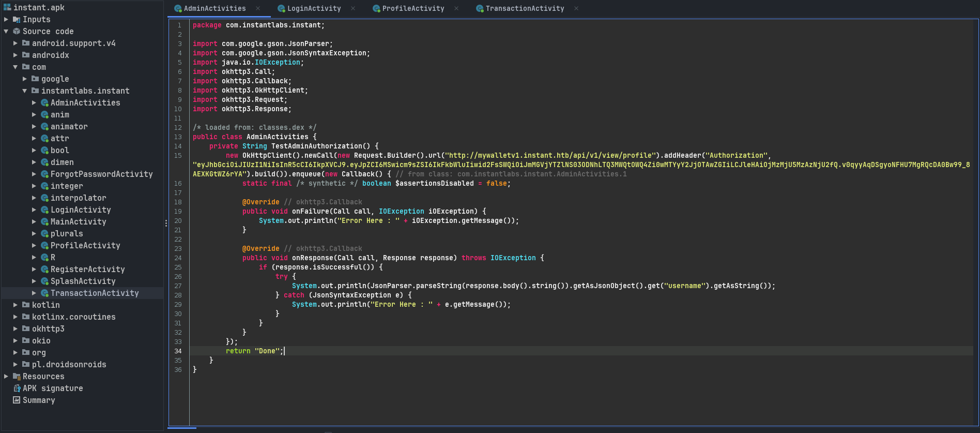This screenshot has width=980, height=433.
Task: Click the R class icon
Action: click(x=44, y=258)
